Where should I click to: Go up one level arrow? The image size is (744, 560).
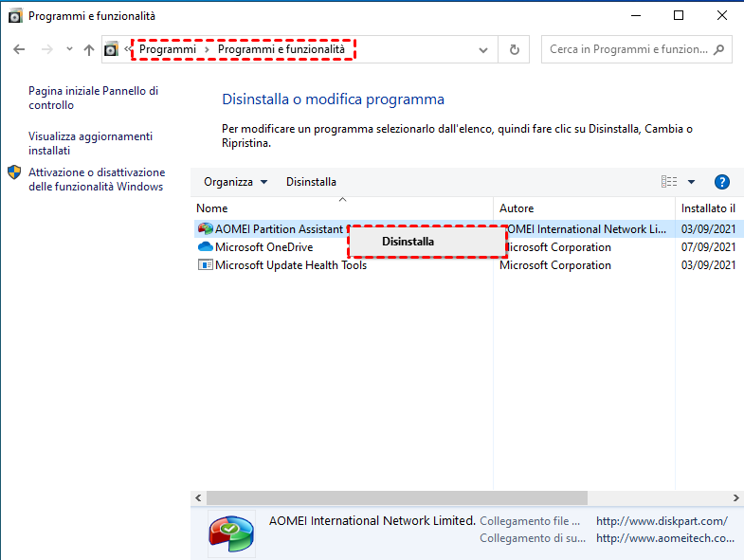89,49
